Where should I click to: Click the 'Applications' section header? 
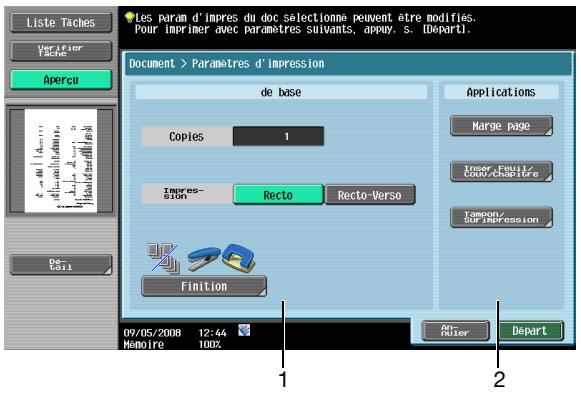[x=501, y=92]
